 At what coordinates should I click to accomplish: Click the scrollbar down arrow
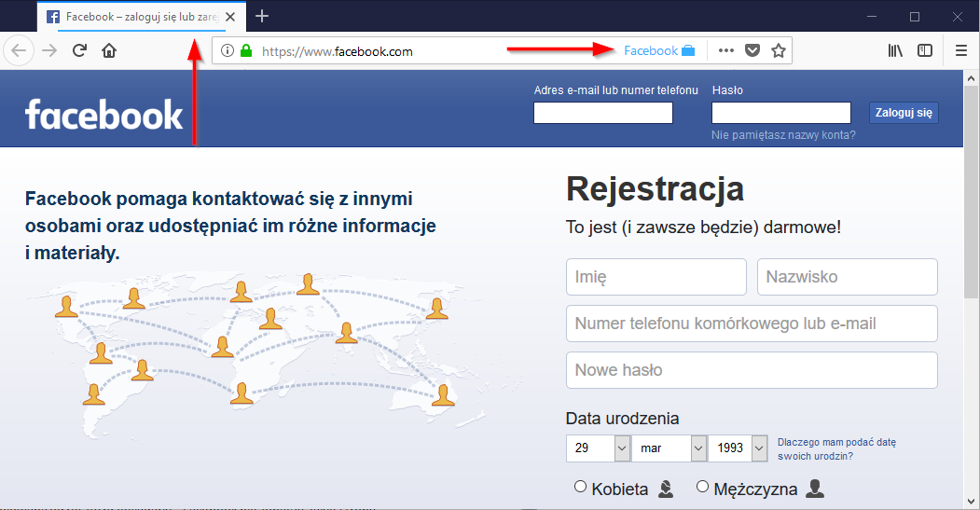point(971,502)
